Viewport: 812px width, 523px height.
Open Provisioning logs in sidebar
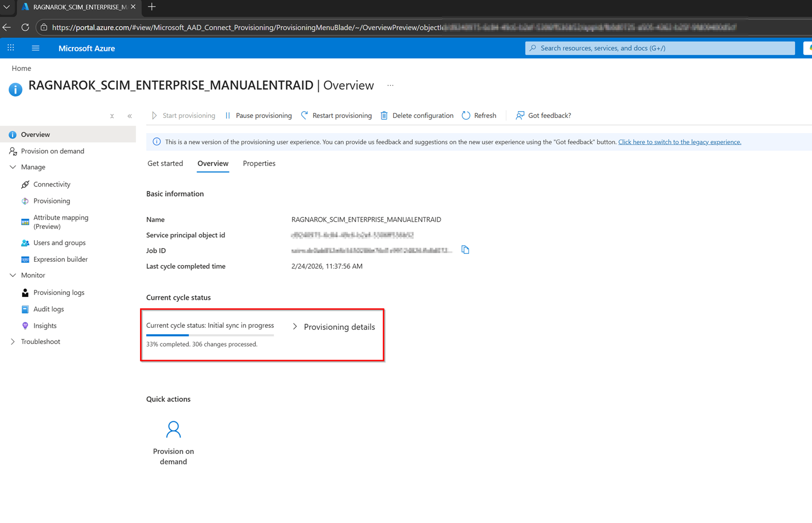point(58,293)
